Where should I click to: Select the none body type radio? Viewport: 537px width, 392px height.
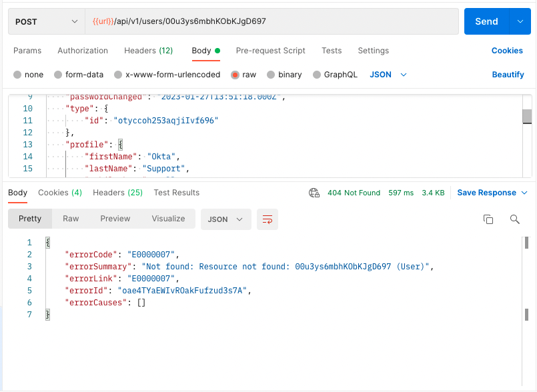coord(18,75)
